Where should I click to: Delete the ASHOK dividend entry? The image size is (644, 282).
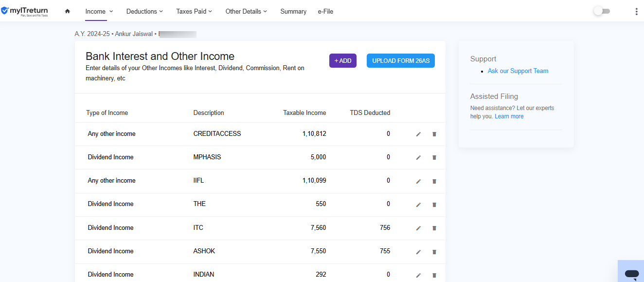pos(434,252)
